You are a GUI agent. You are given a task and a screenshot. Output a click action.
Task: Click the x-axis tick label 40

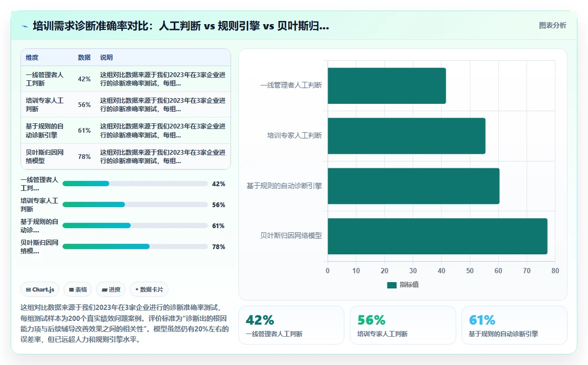pyautogui.click(x=442, y=271)
